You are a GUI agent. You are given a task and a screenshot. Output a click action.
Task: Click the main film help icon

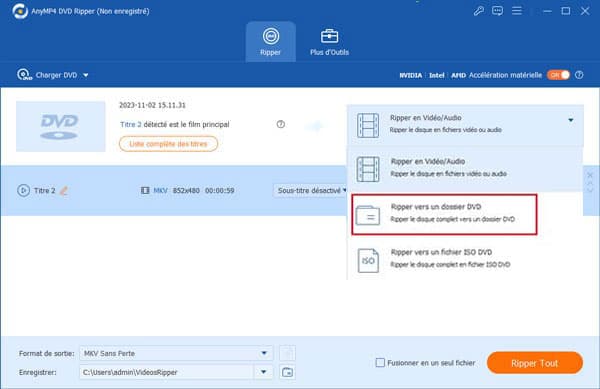pos(280,124)
